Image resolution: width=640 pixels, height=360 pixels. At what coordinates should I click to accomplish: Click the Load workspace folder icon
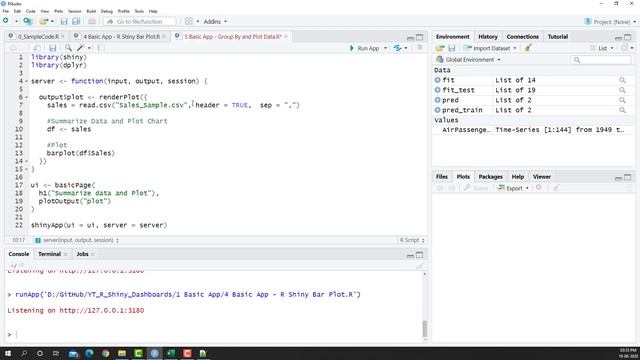(440, 48)
